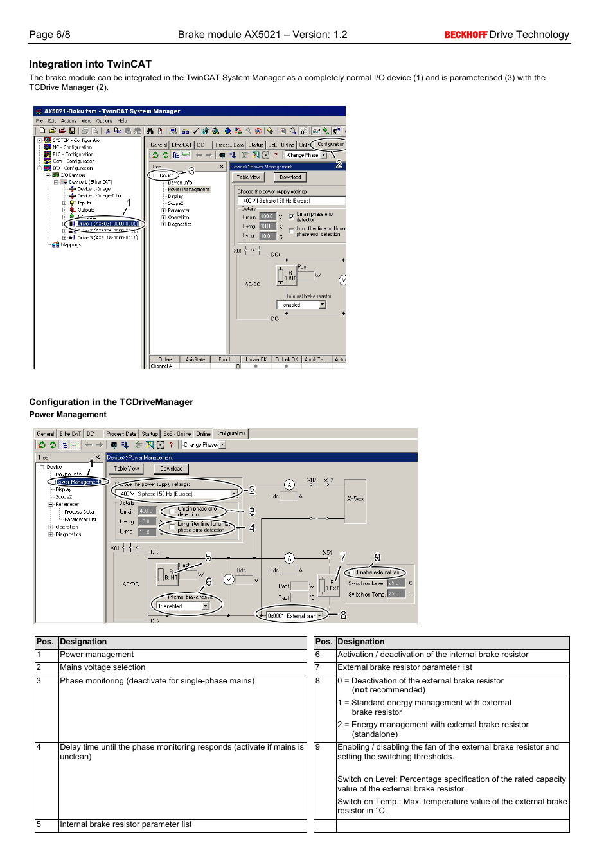Close the Tree pane in lower screenshot

coord(98,457)
